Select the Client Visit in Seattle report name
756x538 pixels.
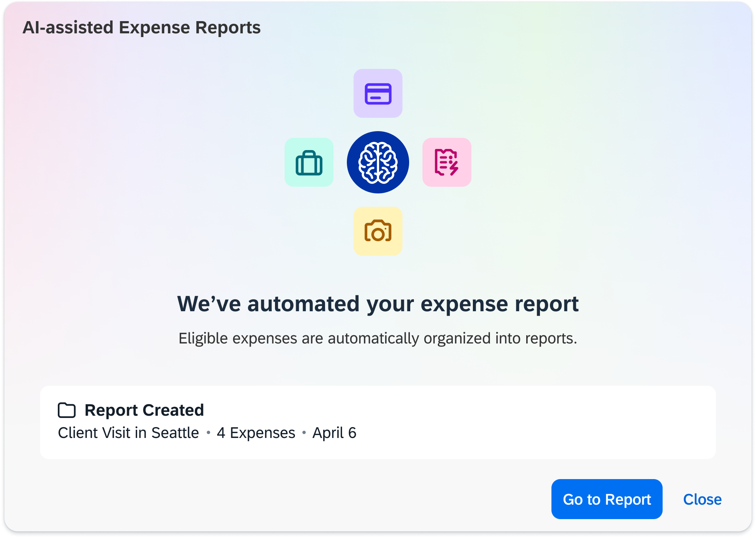[129, 433]
